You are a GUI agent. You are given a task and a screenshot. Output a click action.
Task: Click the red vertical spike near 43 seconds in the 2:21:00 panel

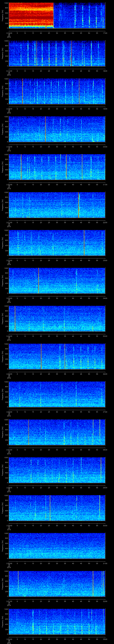78,205
